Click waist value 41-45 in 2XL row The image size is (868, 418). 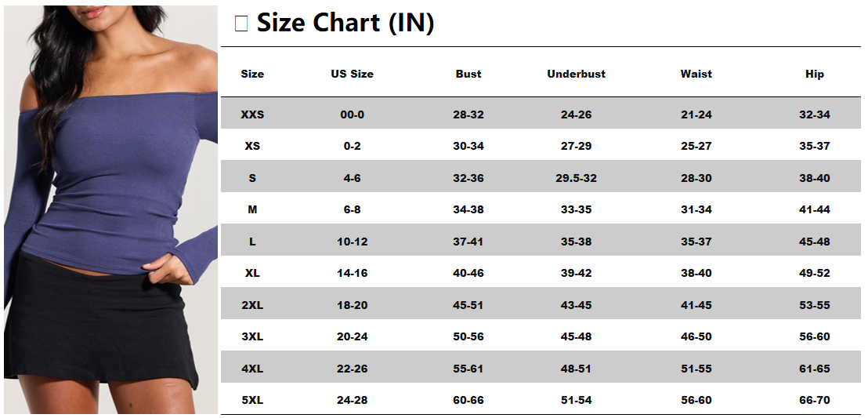tap(696, 305)
